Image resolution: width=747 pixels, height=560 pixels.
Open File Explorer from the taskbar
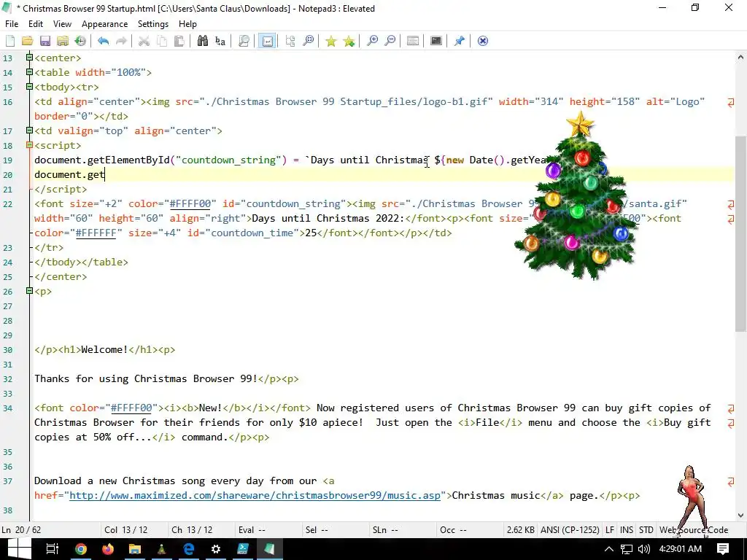(135, 549)
